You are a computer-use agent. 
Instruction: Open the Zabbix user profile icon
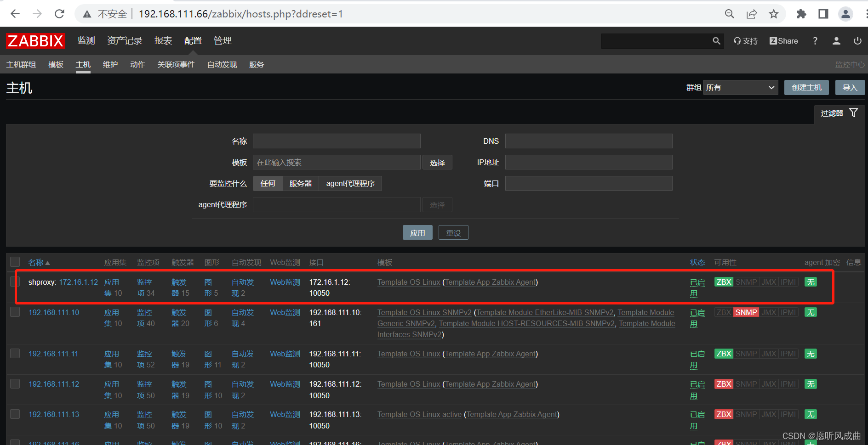click(x=836, y=41)
